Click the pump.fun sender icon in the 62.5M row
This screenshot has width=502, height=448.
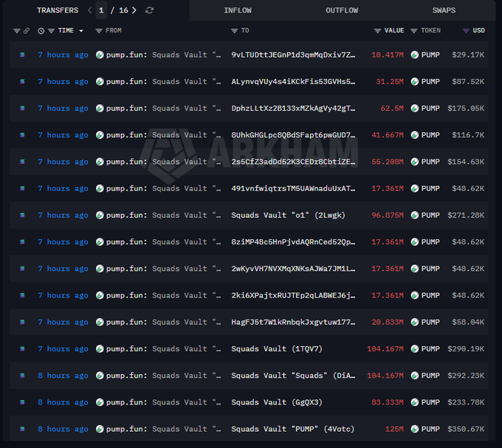pyautogui.click(x=100, y=108)
